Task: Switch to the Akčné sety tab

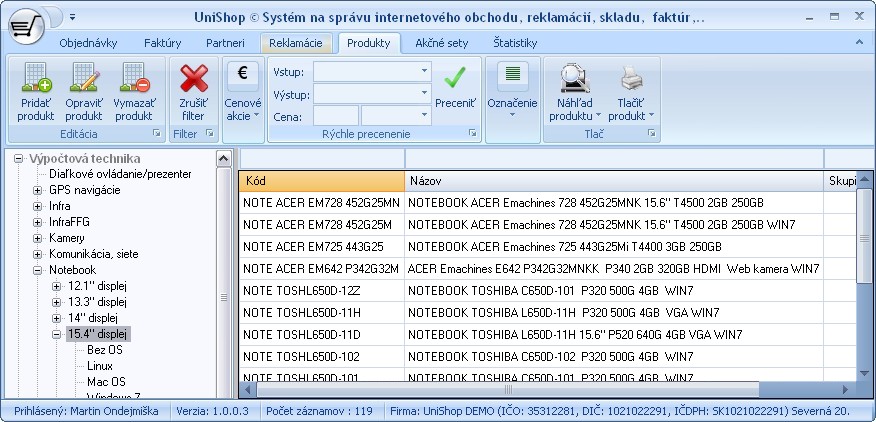Action: [x=441, y=43]
